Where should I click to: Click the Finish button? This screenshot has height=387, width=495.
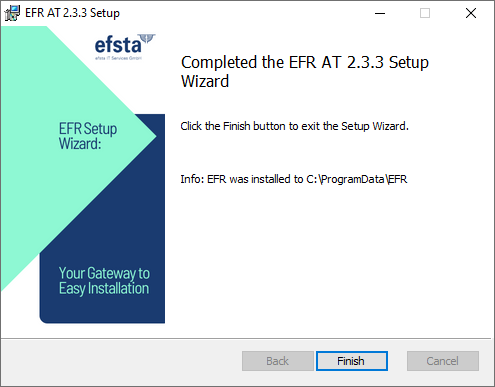pos(352,361)
